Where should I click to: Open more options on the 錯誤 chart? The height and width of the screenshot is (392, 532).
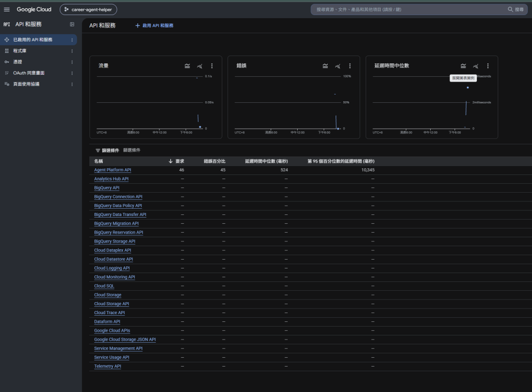click(x=350, y=66)
